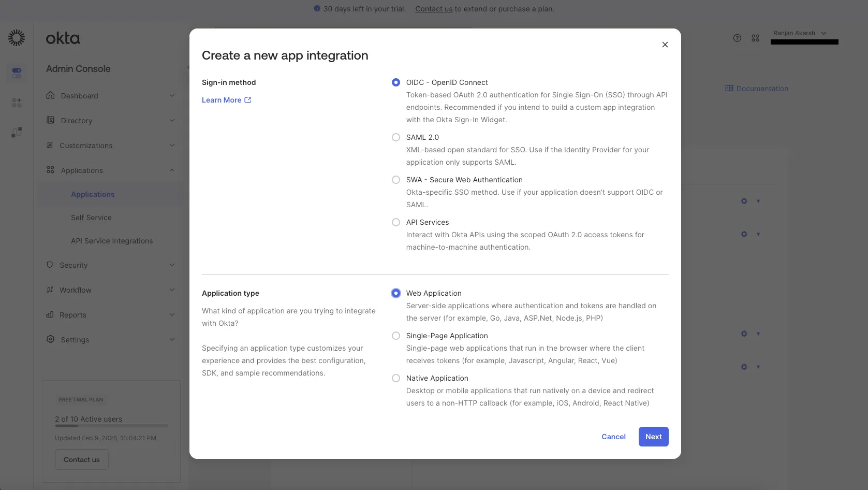Click the trial banner info icon
The width and height of the screenshot is (868, 490).
317,8
